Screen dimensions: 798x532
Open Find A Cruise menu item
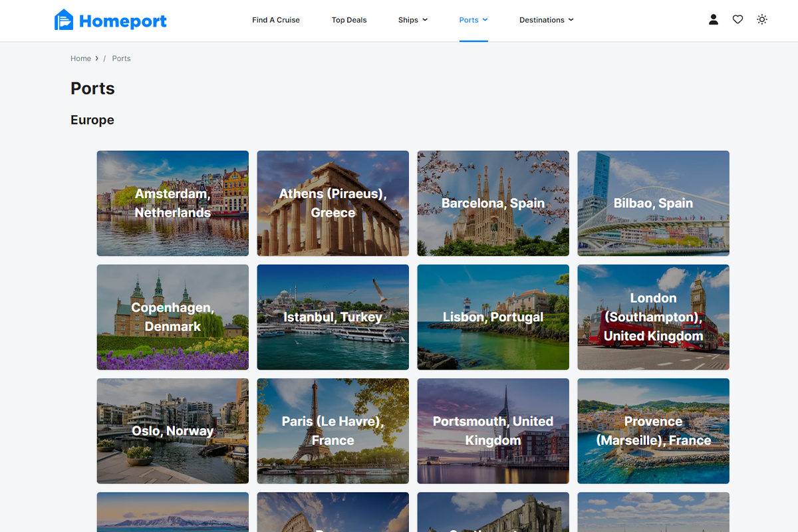[x=276, y=20]
